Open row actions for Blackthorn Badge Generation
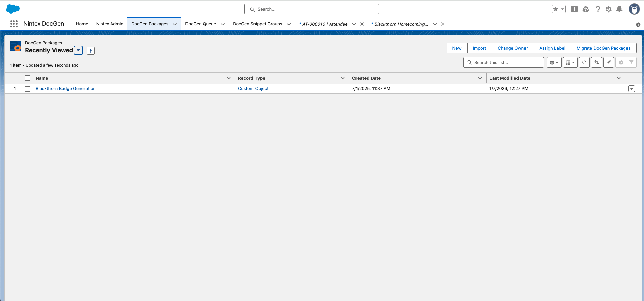 [x=631, y=89]
